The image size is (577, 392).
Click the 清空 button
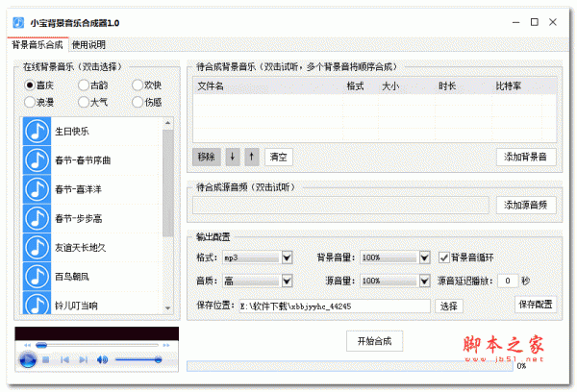click(x=279, y=157)
